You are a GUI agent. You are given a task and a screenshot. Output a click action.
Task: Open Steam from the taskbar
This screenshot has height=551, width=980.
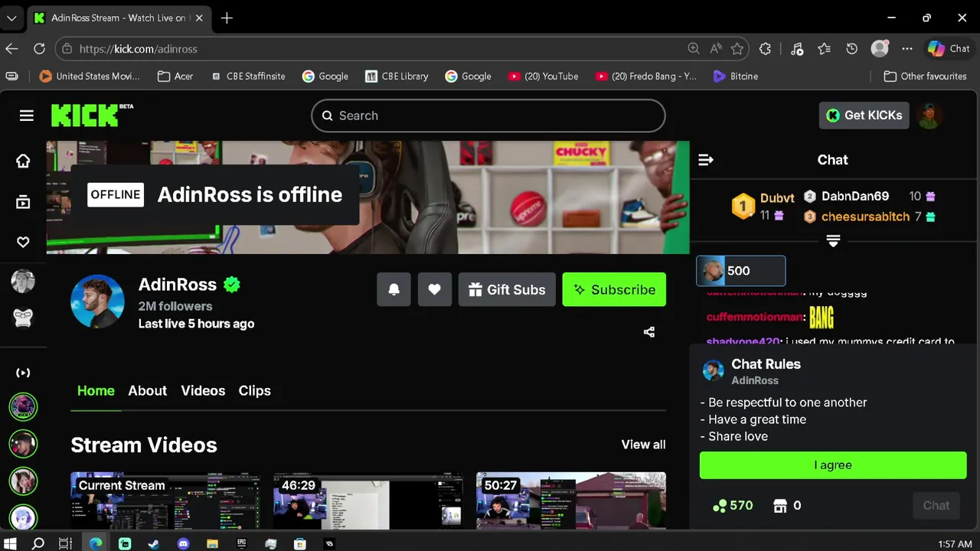[154, 544]
